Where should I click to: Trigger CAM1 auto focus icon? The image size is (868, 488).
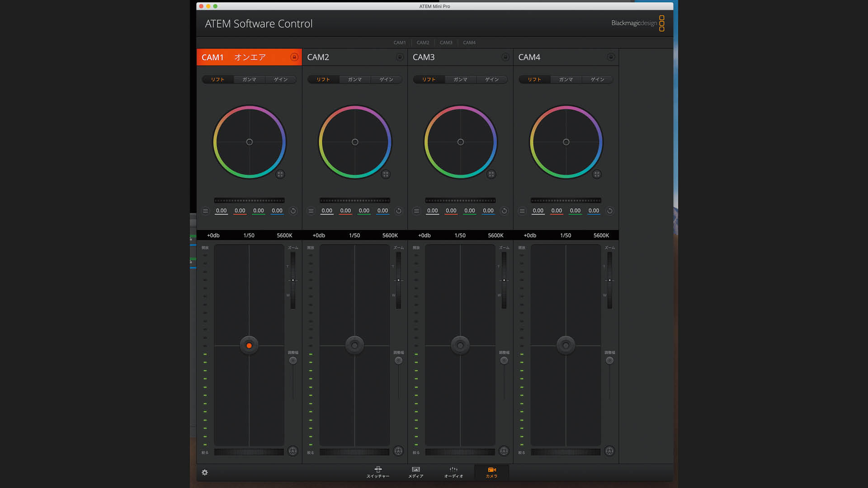(x=293, y=451)
